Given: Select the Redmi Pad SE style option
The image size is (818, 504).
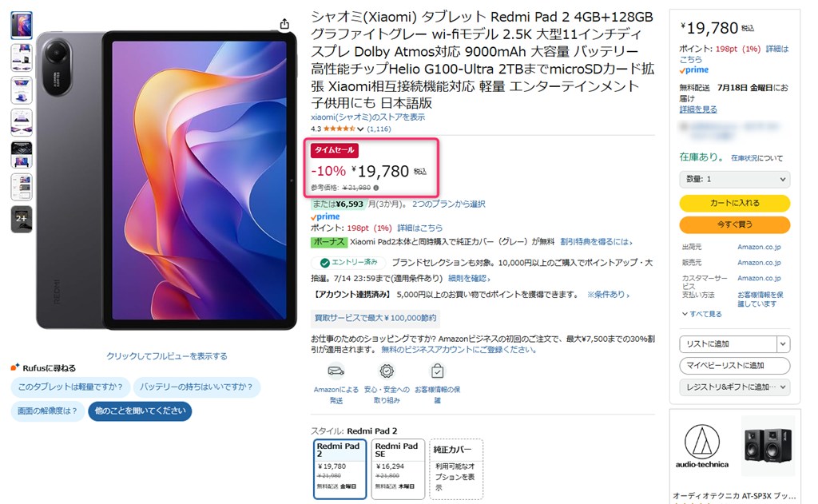Looking at the screenshot, I should pos(398,469).
